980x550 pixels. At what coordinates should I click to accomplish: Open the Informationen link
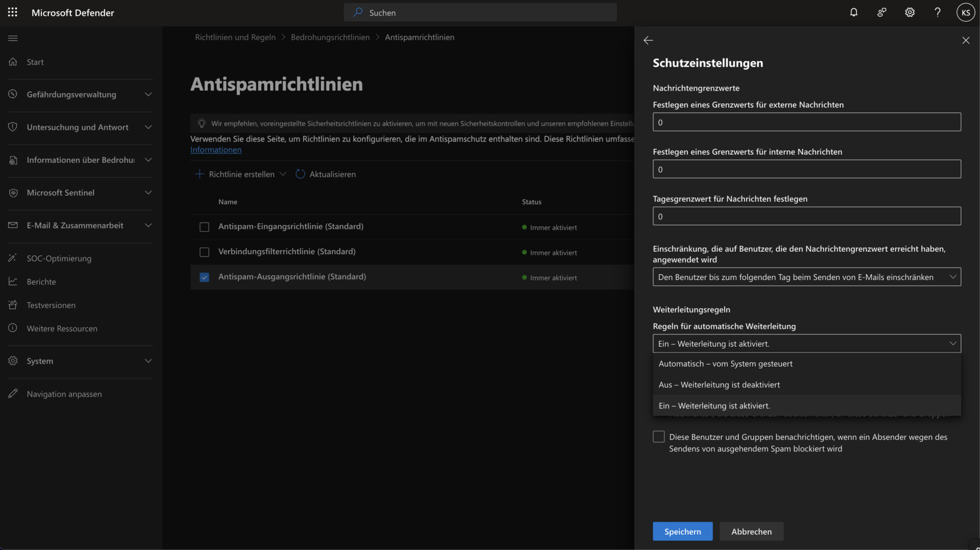[x=216, y=150]
